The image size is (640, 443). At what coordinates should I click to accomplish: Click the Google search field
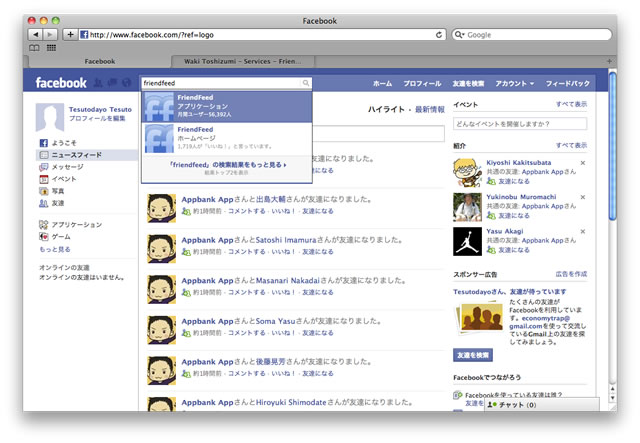tap(532, 35)
